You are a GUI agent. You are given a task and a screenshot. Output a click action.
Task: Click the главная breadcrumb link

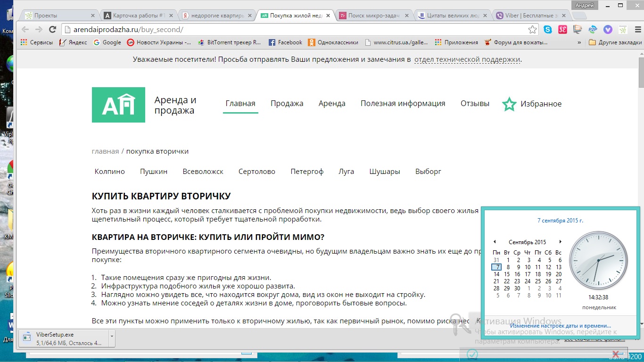tap(105, 151)
